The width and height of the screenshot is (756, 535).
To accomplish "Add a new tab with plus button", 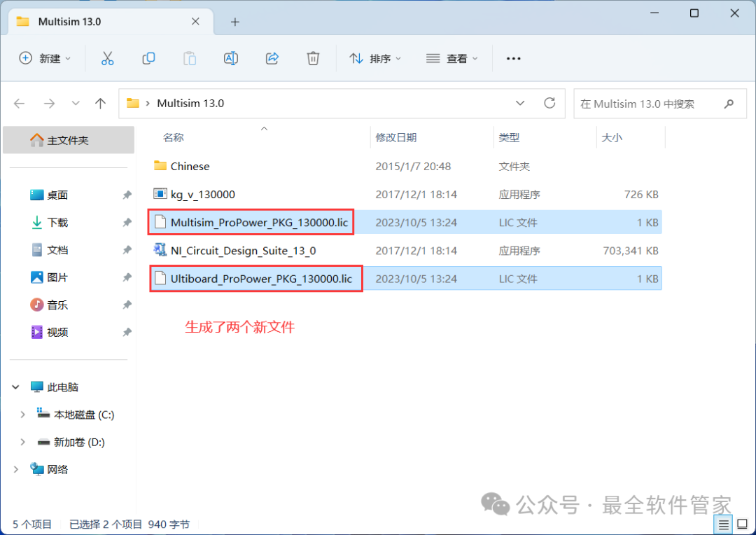I will tap(234, 22).
